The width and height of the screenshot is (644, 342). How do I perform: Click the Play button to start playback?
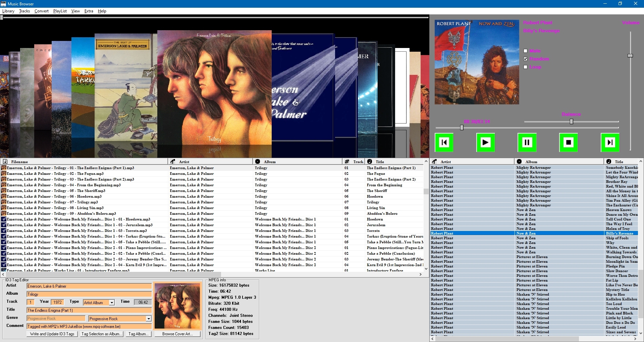click(x=485, y=142)
